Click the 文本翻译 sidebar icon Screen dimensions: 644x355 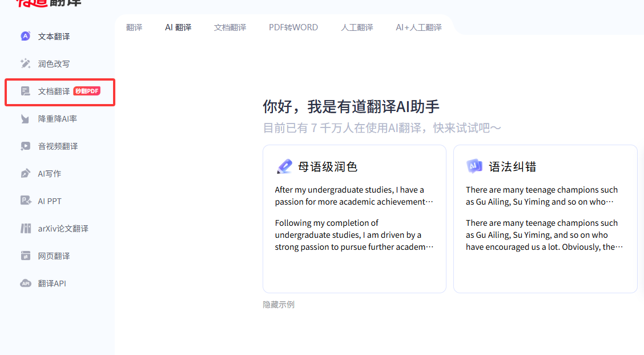coord(25,37)
